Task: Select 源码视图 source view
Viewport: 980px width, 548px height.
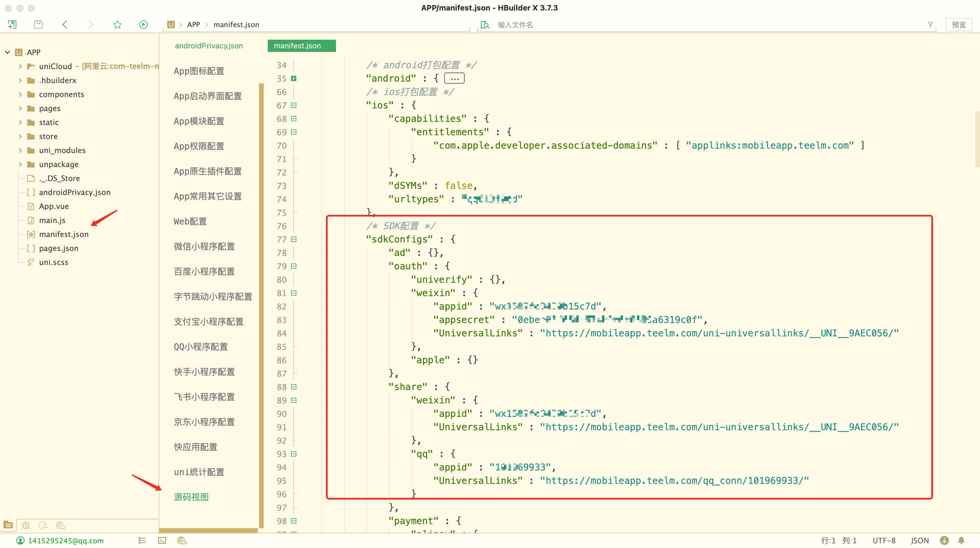Action: point(191,497)
